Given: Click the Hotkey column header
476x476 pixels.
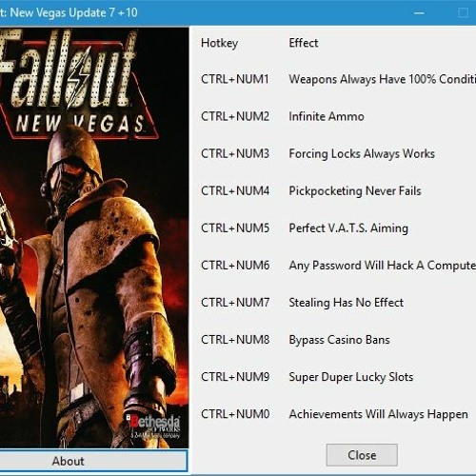Looking at the screenshot, I should coord(219,43).
